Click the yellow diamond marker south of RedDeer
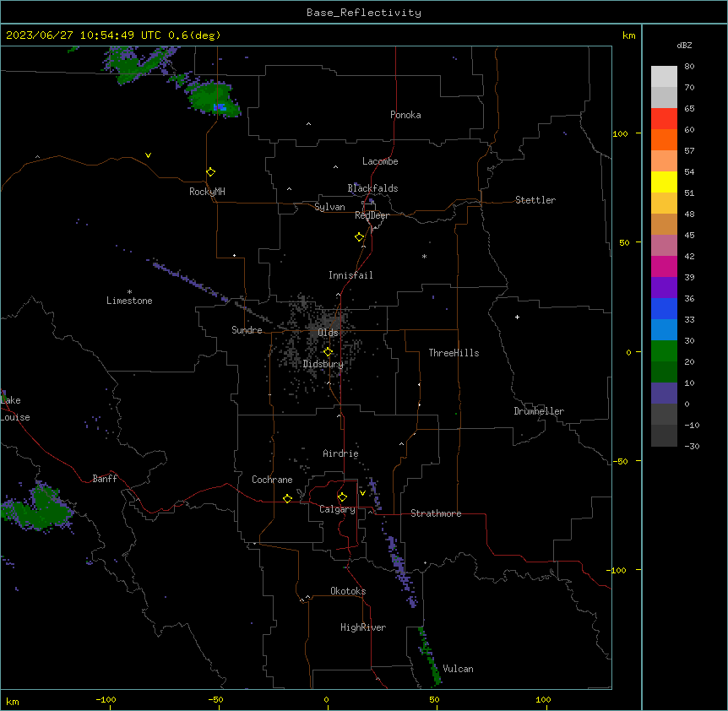This screenshot has width=728, height=711. pos(360,236)
